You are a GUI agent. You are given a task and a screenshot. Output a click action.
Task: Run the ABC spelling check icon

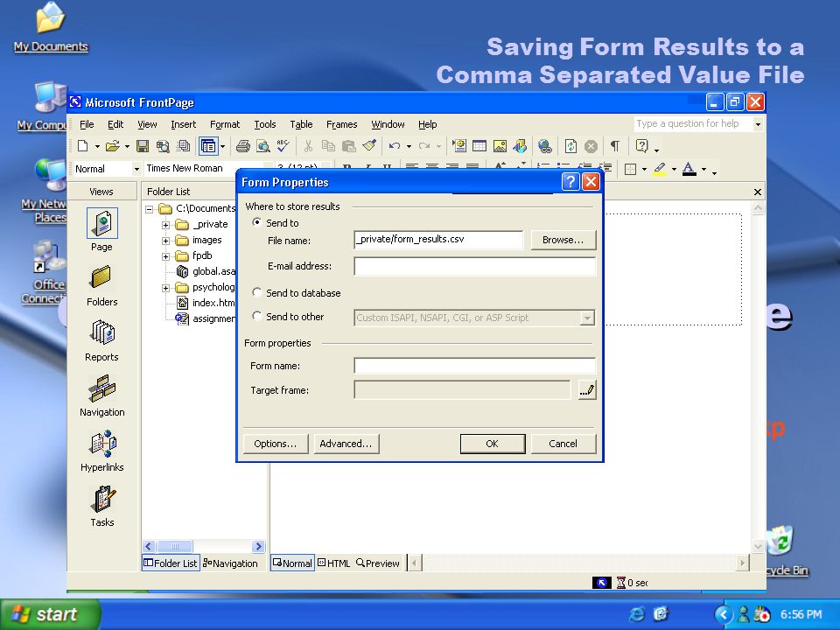(x=283, y=146)
